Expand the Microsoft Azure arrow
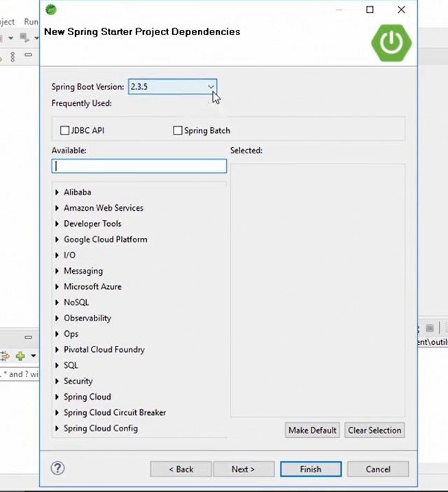The height and width of the screenshot is (492, 448). pos(57,286)
